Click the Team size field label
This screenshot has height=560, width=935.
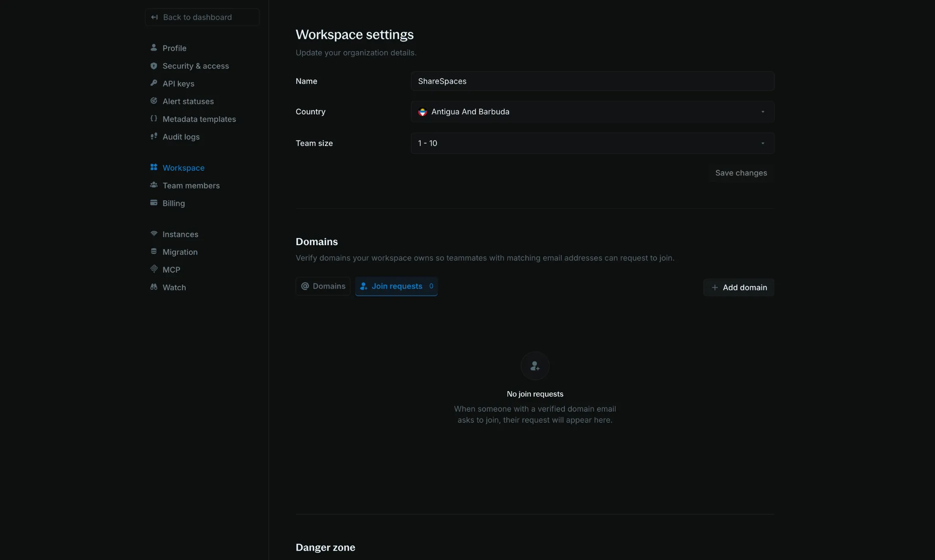[x=314, y=143]
